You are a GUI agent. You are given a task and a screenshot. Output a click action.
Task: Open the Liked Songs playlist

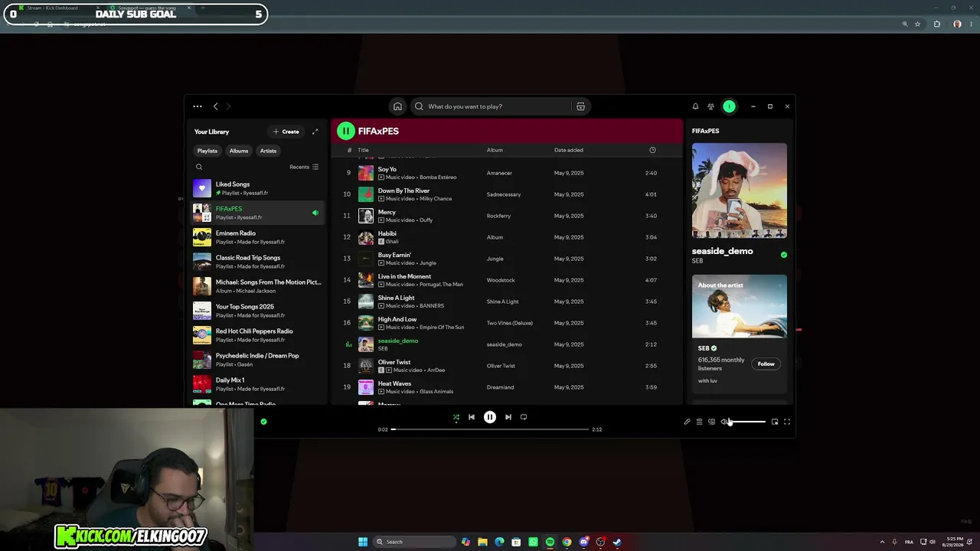point(257,188)
